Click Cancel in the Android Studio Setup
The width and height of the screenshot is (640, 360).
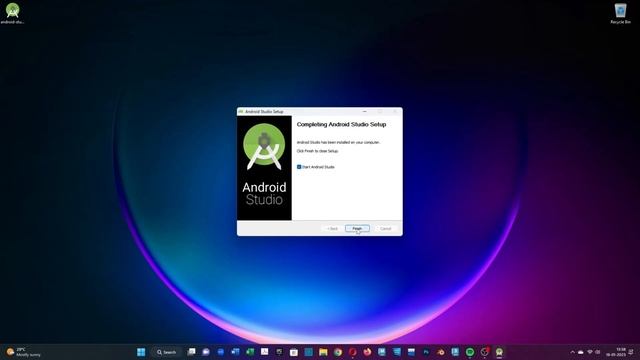[x=385, y=229]
